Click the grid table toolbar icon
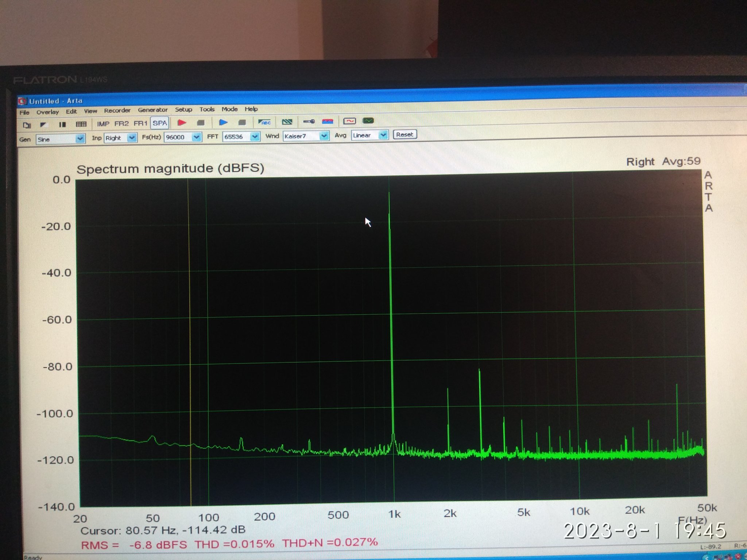Image resolution: width=747 pixels, height=560 pixels. (x=81, y=124)
